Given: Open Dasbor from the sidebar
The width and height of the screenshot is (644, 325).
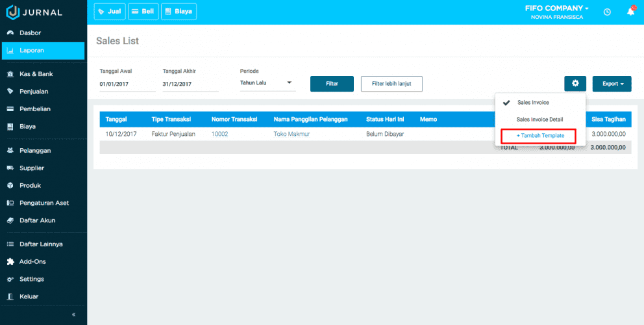Looking at the screenshot, I should tap(31, 32).
